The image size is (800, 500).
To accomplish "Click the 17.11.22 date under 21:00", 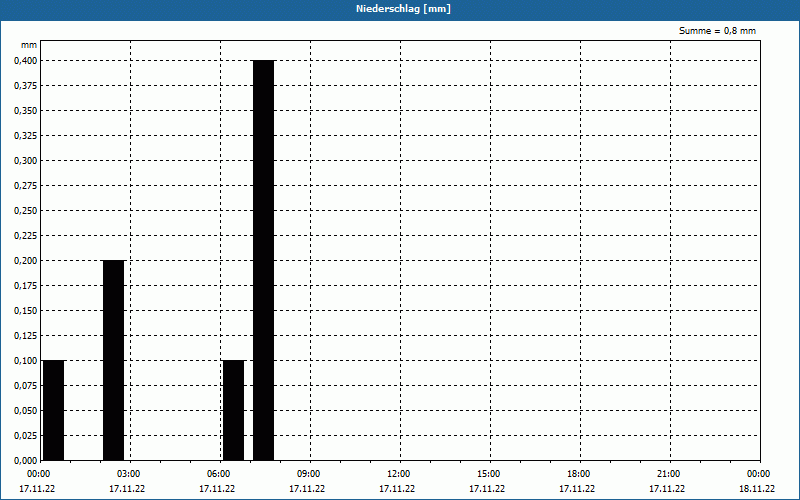I will (x=667, y=489).
